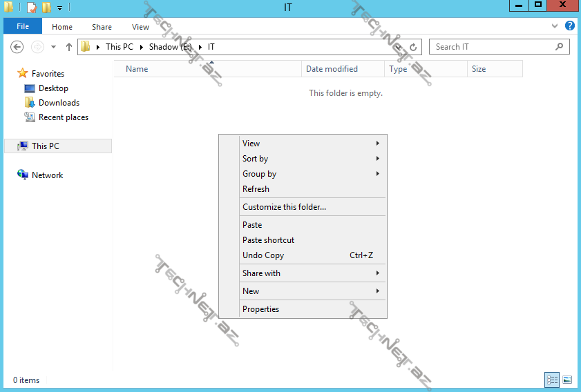Open the recent locations dropdown arrow

coord(54,47)
